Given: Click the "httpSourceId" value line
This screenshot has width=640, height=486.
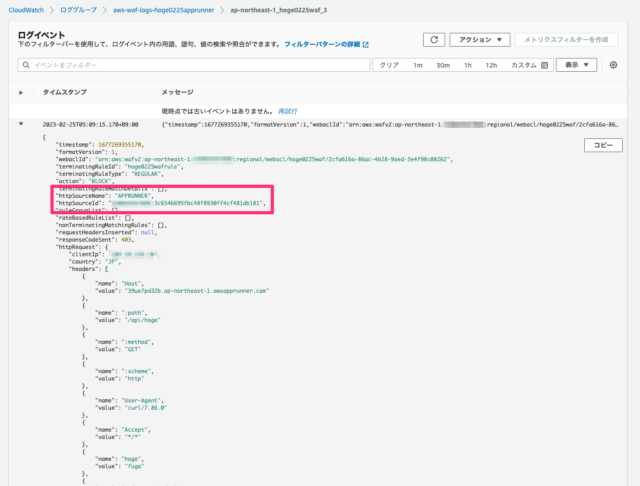Looking at the screenshot, I should tap(160, 203).
